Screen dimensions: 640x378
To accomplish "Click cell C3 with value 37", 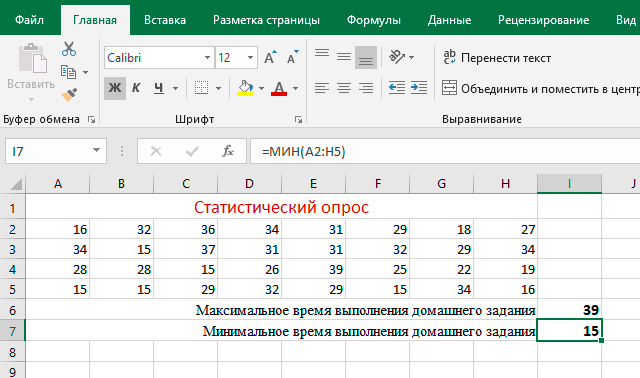I will [186, 249].
